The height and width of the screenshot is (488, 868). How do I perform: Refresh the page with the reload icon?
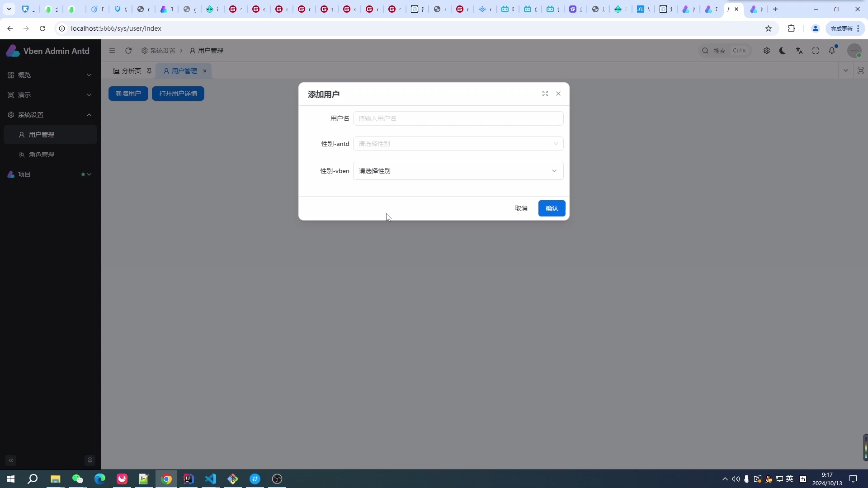point(128,51)
